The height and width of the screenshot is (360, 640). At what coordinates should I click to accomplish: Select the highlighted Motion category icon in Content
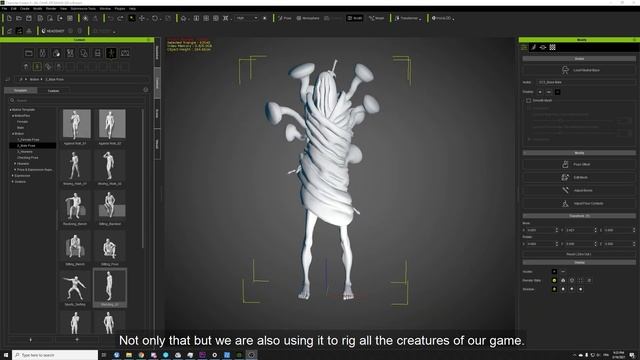point(111,53)
